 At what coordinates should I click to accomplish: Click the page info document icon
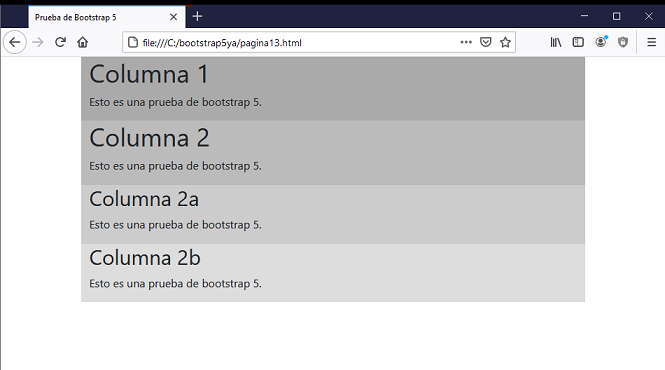point(133,42)
